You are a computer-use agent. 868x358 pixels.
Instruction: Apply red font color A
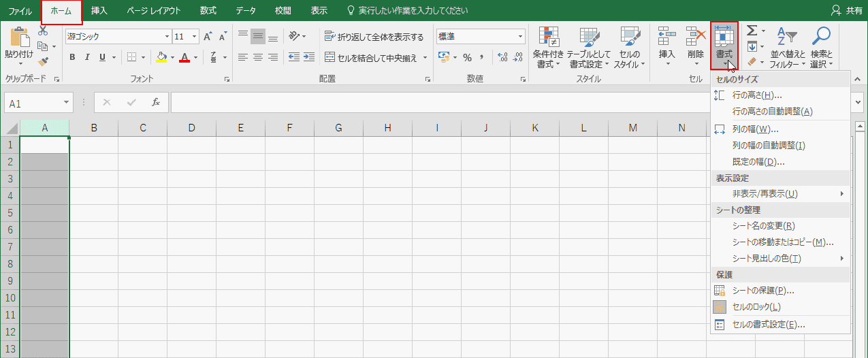coord(184,57)
